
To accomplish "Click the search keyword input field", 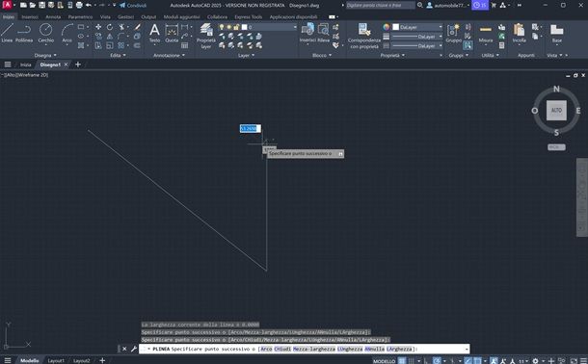I will 380,5.
